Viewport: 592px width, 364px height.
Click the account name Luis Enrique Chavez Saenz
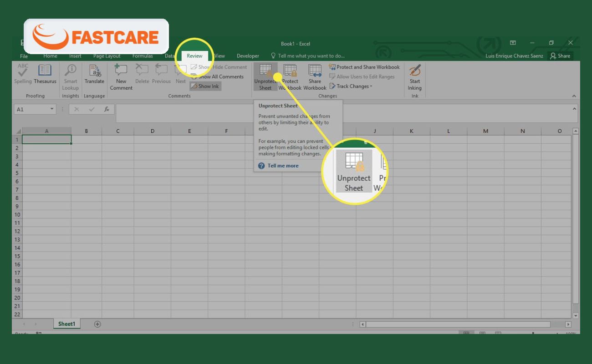pyautogui.click(x=515, y=56)
